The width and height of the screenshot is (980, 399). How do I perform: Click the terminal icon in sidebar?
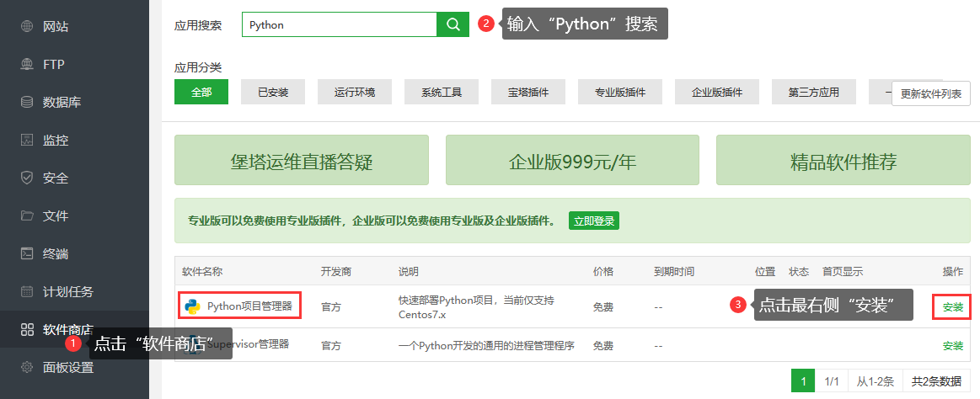(27, 254)
